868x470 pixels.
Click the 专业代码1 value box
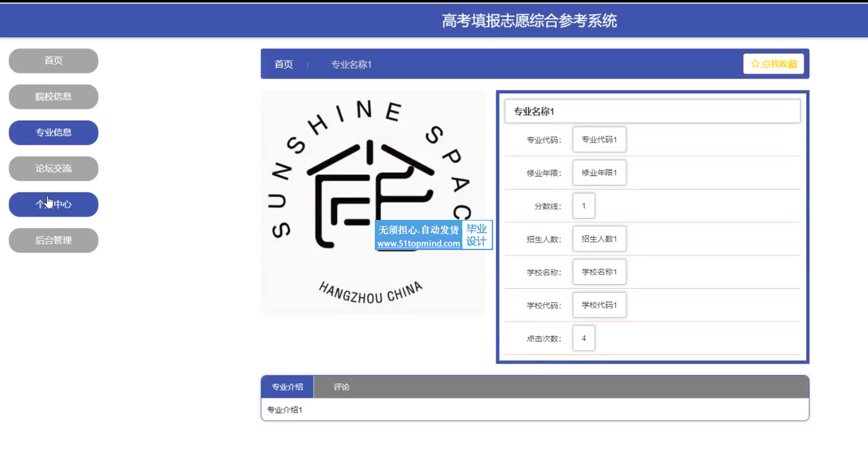pos(599,140)
